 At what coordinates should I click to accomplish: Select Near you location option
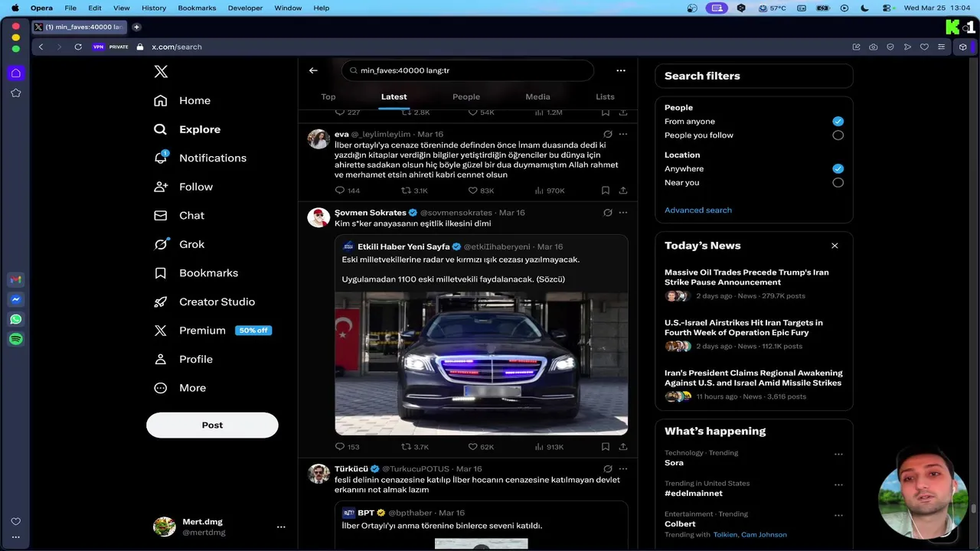coord(838,182)
